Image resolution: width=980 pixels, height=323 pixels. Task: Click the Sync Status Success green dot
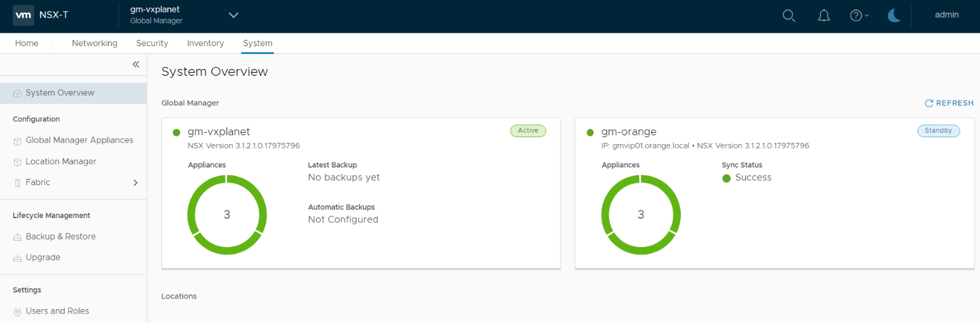coord(726,178)
